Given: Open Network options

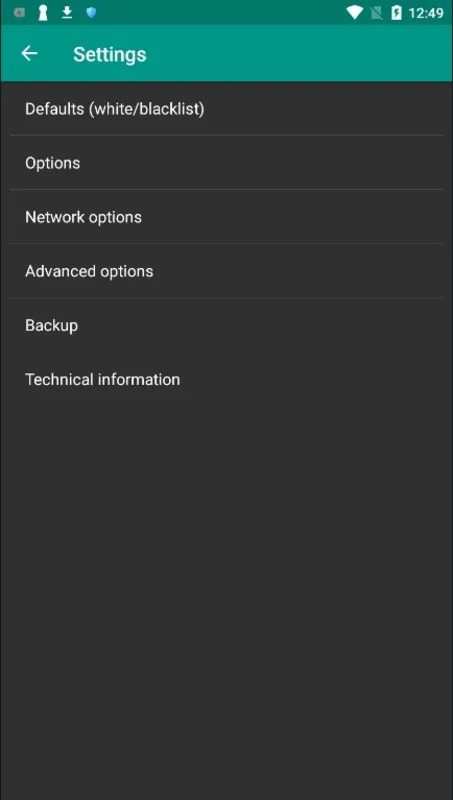Looking at the screenshot, I should point(226,217).
